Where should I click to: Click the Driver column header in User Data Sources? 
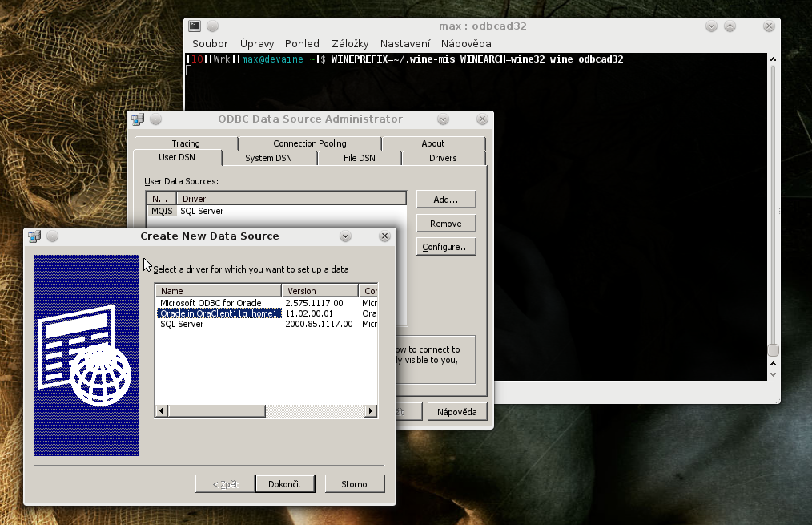[x=292, y=199]
